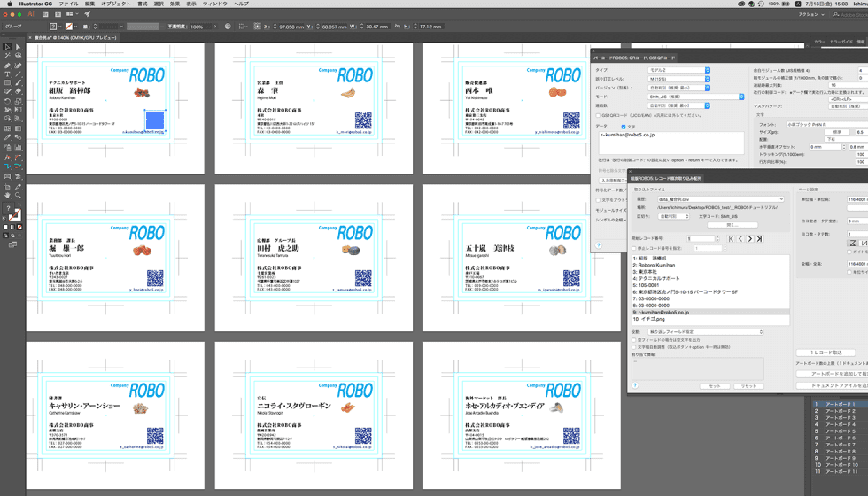
Task: Open the 誤り訂正レベル dropdown showing M (15%)
Action: point(678,79)
